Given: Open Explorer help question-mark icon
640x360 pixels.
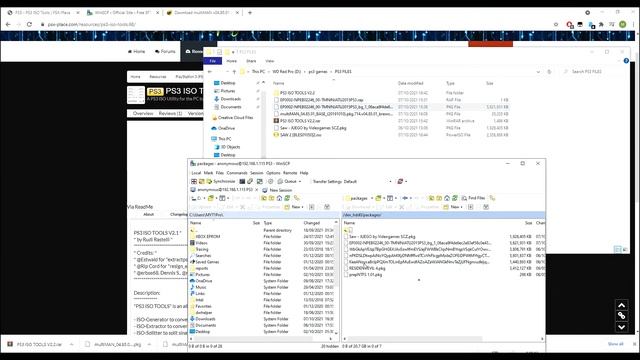Looking at the screenshot, I should pyautogui.click(x=626, y=61).
